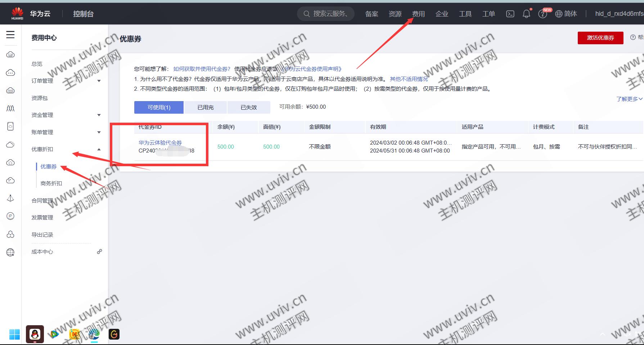The width and height of the screenshot is (644, 345).
Task: Expand the 资金管理 menu
Action: (99, 115)
